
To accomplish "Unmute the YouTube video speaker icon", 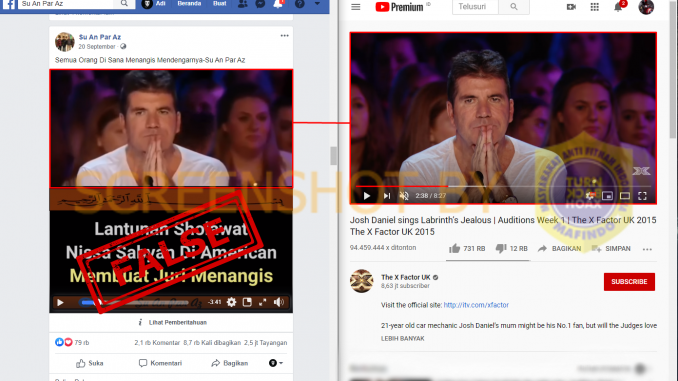I will 404,196.
